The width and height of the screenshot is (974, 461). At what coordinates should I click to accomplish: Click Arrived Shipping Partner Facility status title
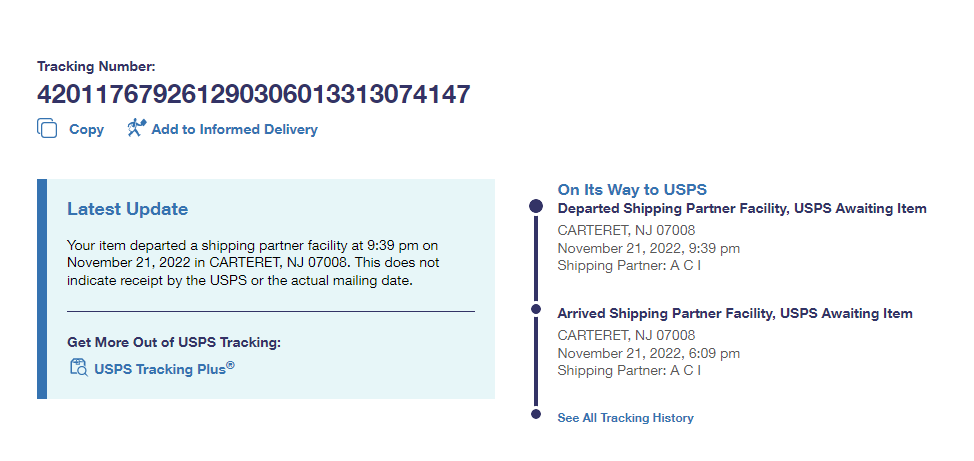point(734,314)
